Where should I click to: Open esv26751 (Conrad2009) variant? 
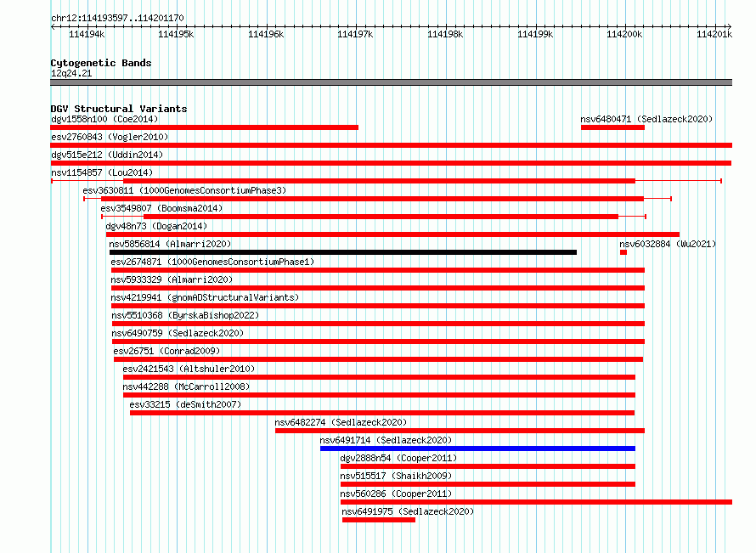point(166,351)
